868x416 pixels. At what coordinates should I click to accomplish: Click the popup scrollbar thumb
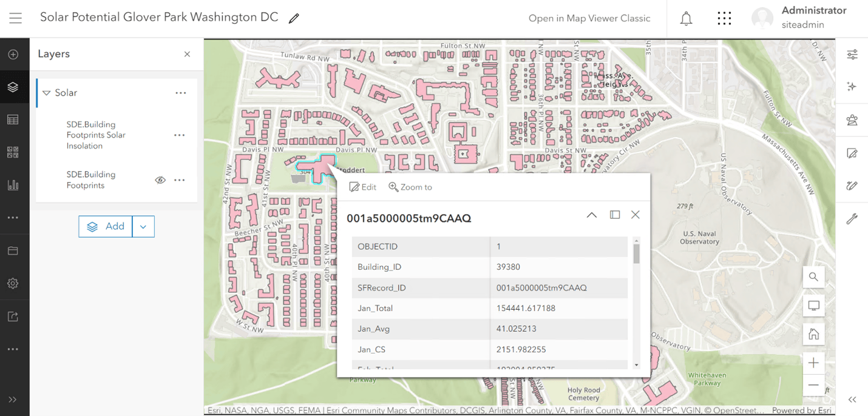(636, 253)
